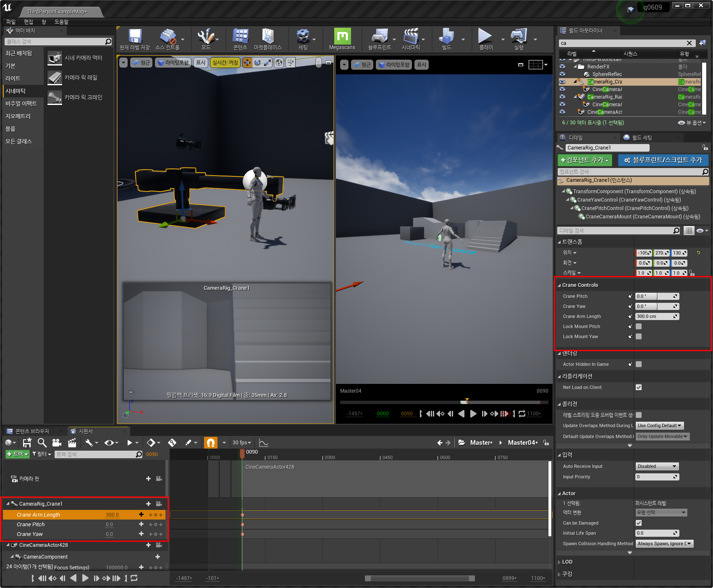
Task: Open sequencer Filter dropdown
Action: click(42, 454)
